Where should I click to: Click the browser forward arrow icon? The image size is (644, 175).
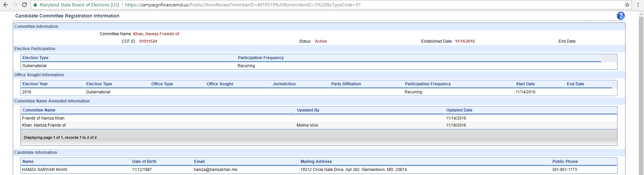[15, 5]
